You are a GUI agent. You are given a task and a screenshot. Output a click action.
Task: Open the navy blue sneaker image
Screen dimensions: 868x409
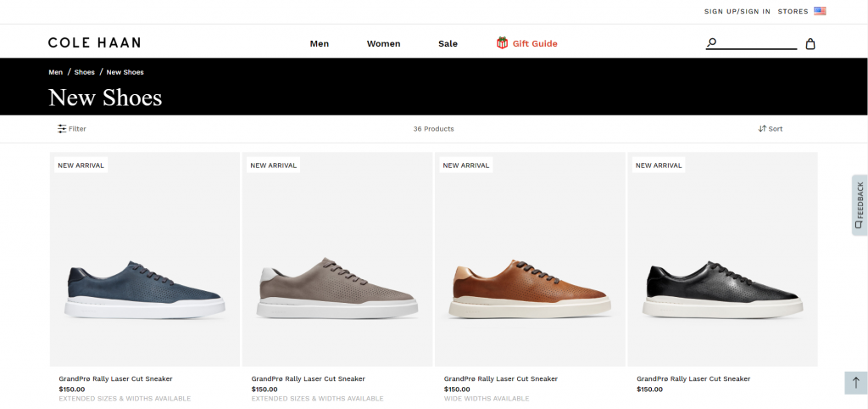(x=144, y=259)
